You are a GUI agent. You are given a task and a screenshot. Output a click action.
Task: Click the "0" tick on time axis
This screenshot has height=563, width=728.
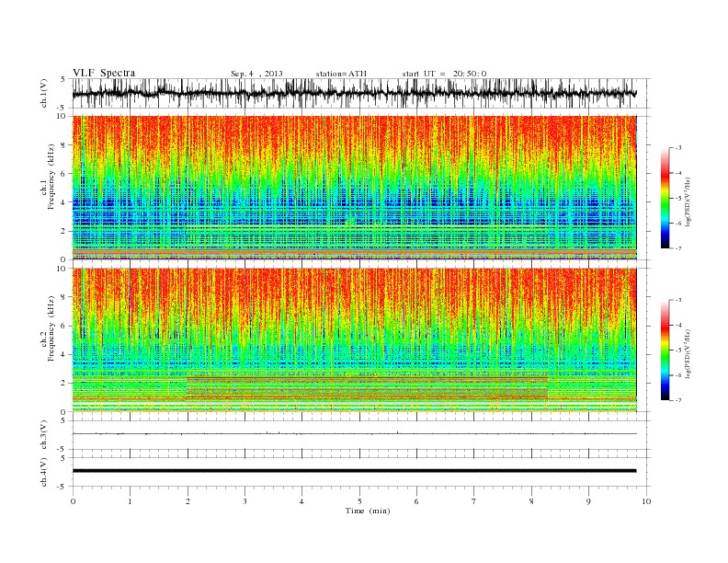(x=73, y=501)
